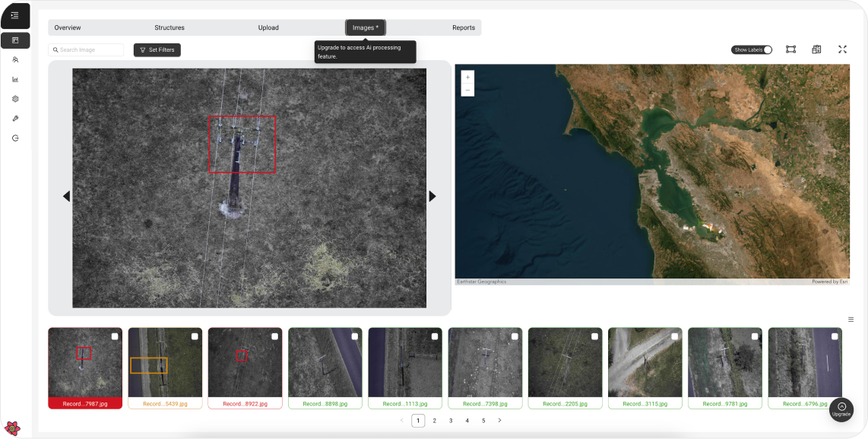
Task: Go to previous image with left arrow
Action: 66,196
